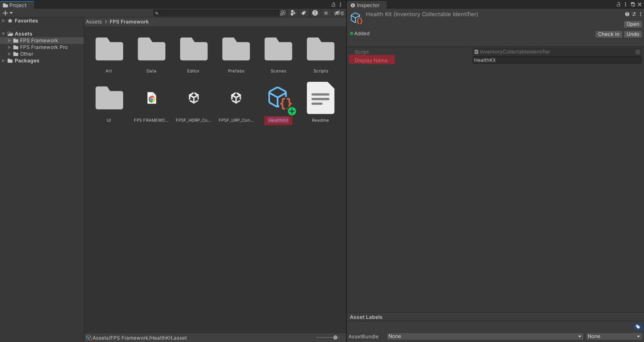Maximize the Inspector window

click(633, 5)
